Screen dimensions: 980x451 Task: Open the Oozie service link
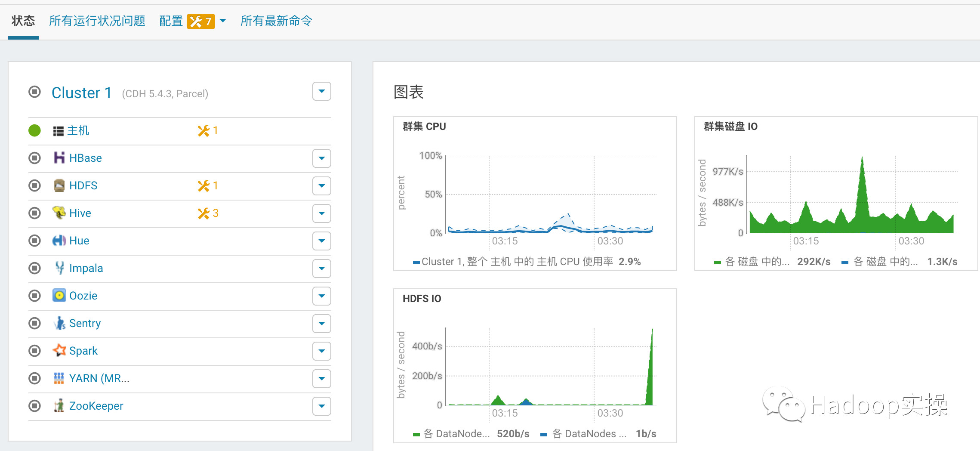[83, 296]
